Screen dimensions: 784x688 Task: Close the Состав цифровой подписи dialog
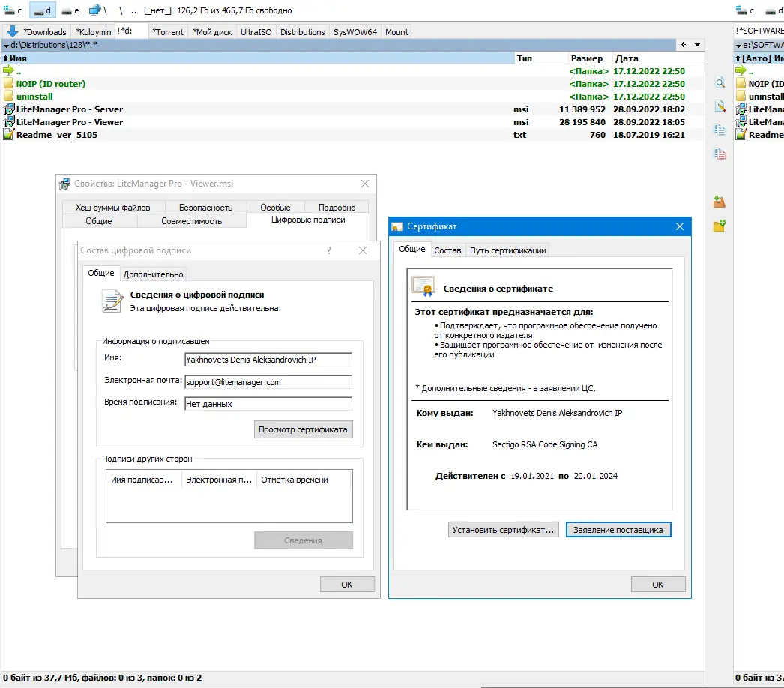click(363, 250)
